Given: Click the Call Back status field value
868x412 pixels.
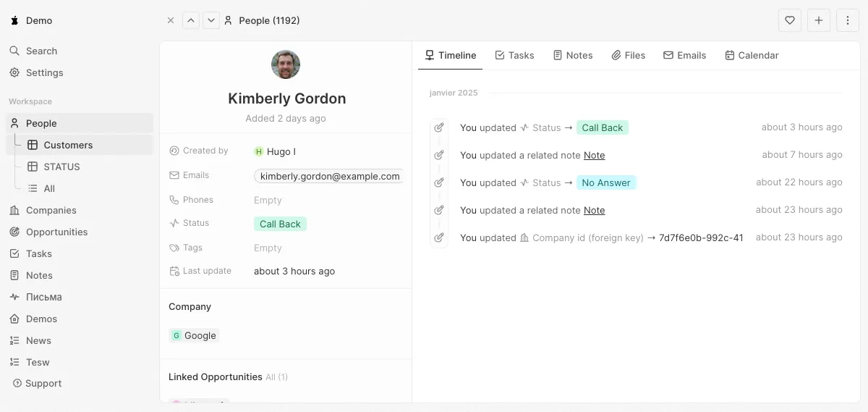Looking at the screenshot, I should pos(280,224).
